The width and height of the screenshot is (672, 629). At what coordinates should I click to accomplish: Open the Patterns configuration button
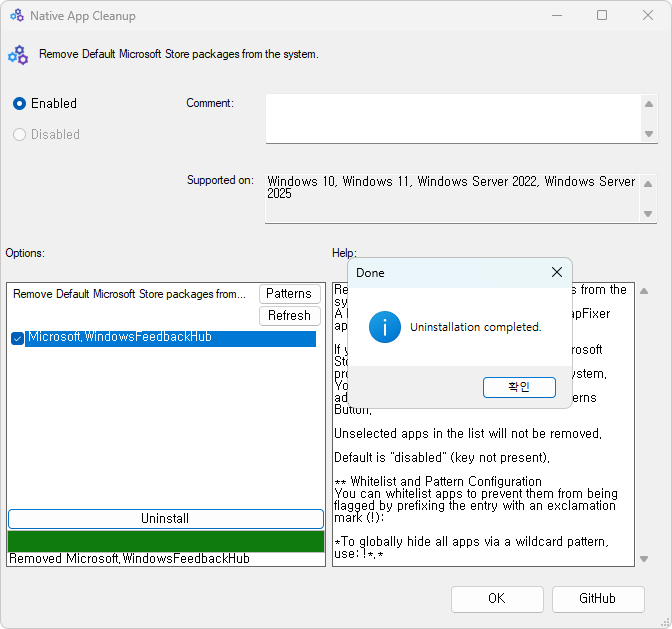[x=289, y=294]
